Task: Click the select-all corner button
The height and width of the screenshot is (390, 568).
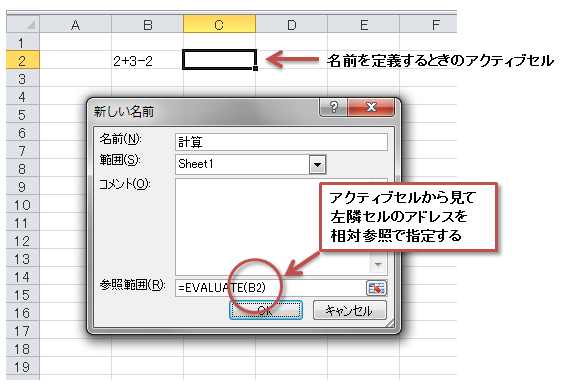Action: [x=23, y=25]
